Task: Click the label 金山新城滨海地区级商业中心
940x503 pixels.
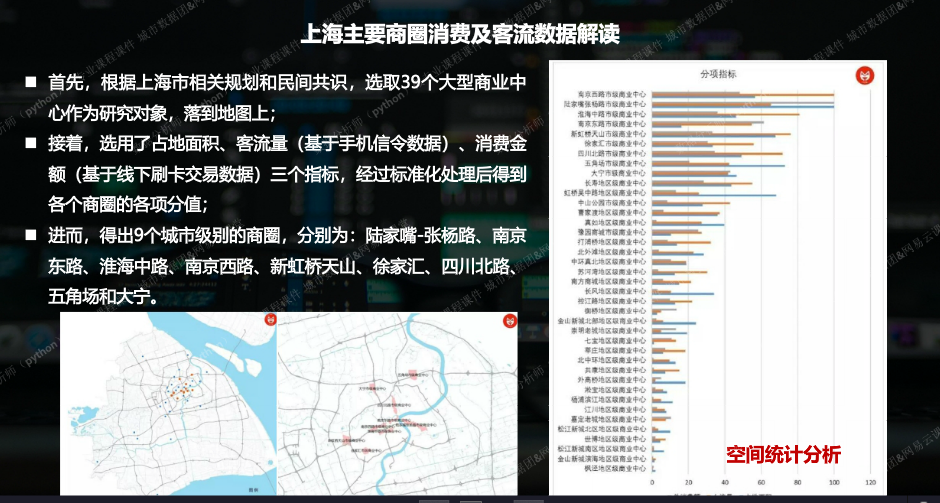Action: pyautogui.click(x=602, y=459)
